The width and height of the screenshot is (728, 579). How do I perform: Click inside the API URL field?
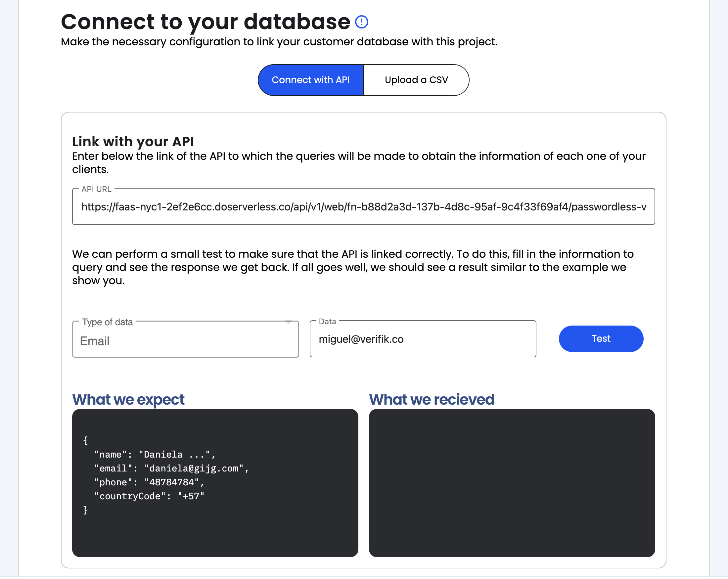[363, 206]
